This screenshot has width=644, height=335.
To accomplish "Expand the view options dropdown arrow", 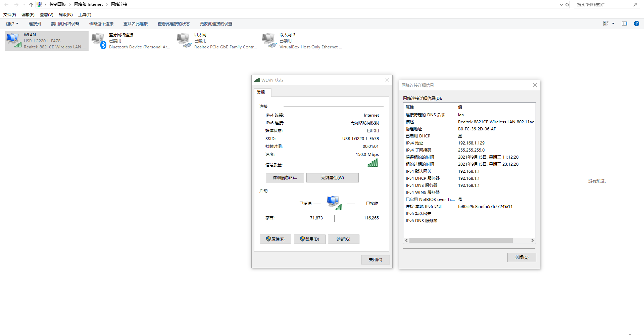I will [x=613, y=24].
